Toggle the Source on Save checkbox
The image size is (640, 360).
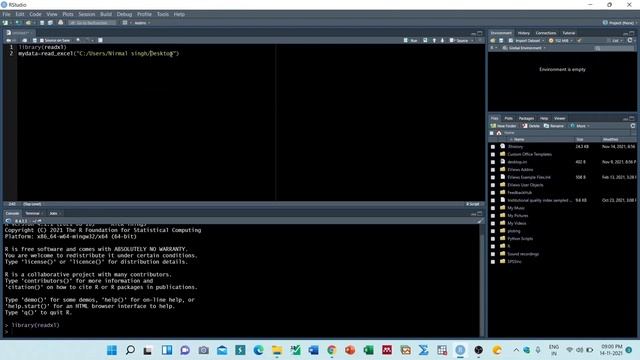(x=42, y=40)
